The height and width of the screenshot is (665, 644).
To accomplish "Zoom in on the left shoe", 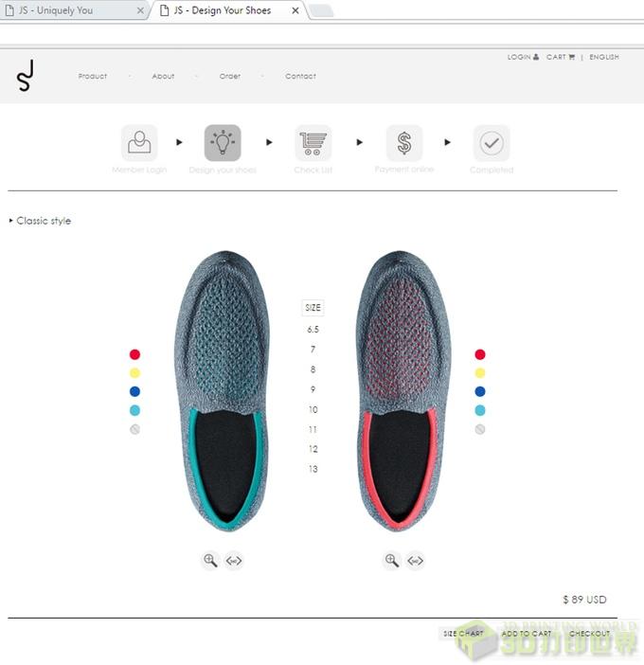I will click(x=210, y=560).
